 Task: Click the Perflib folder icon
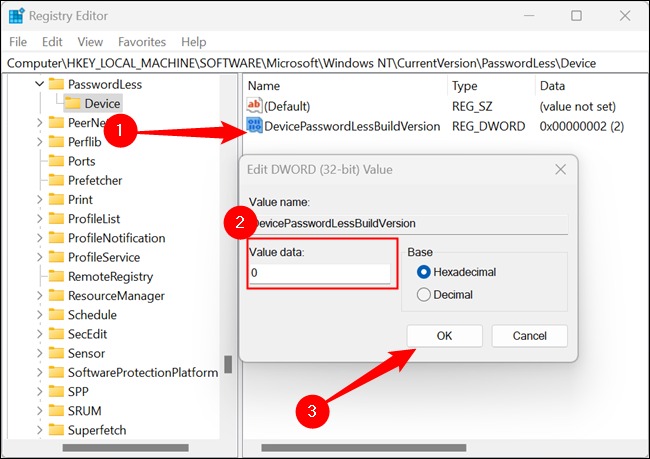[56, 142]
